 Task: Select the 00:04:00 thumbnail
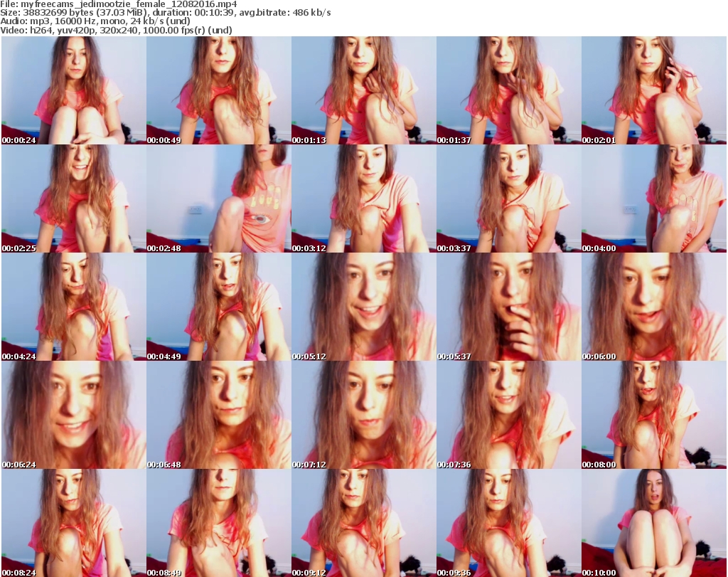point(654,198)
